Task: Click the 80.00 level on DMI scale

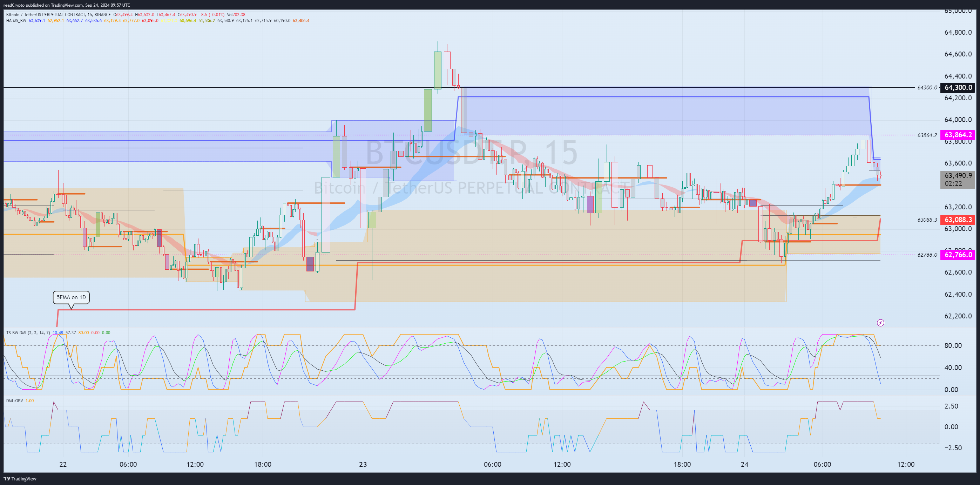Action: tap(953, 346)
